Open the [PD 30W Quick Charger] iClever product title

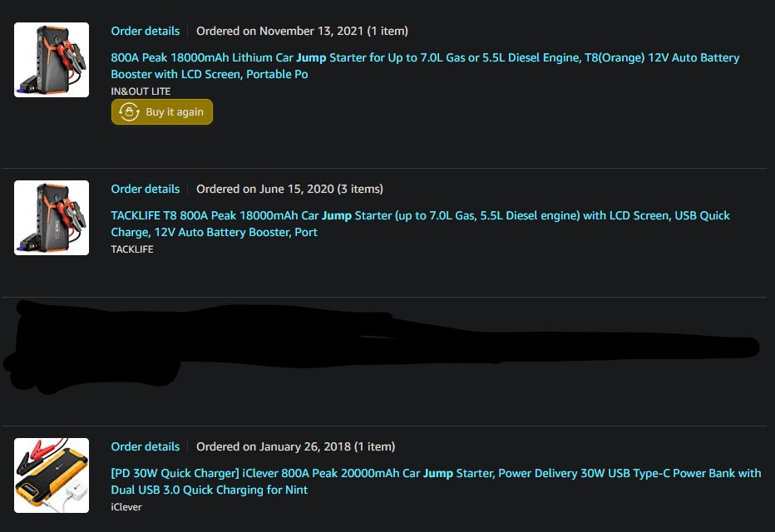pyautogui.click(x=436, y=481)
